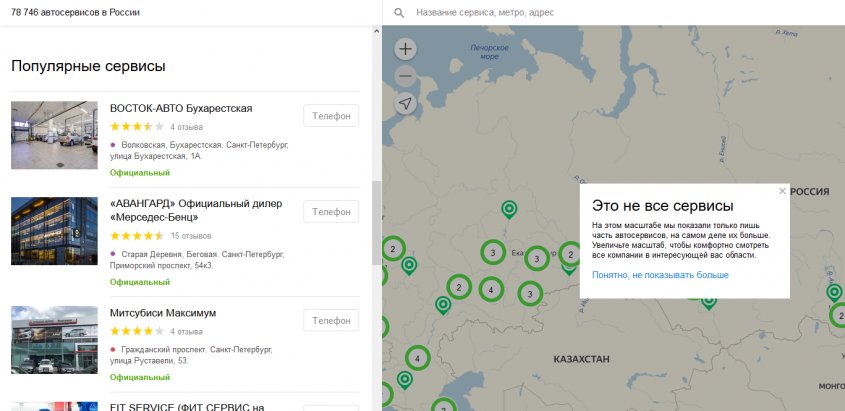Click 'Понятно, не показывать больше' link
The image size is (845, 411).
pos(660,275)
